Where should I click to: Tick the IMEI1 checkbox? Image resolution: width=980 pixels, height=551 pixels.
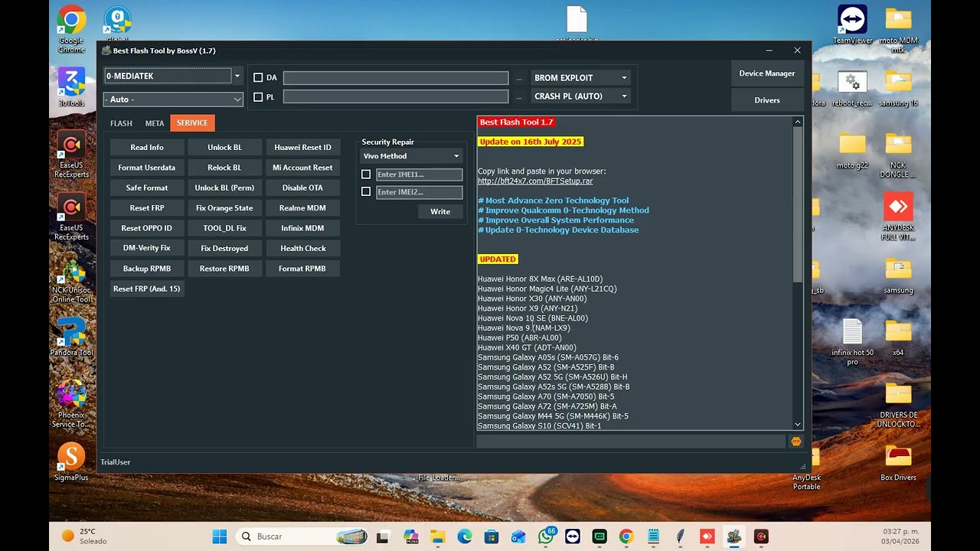366,174
